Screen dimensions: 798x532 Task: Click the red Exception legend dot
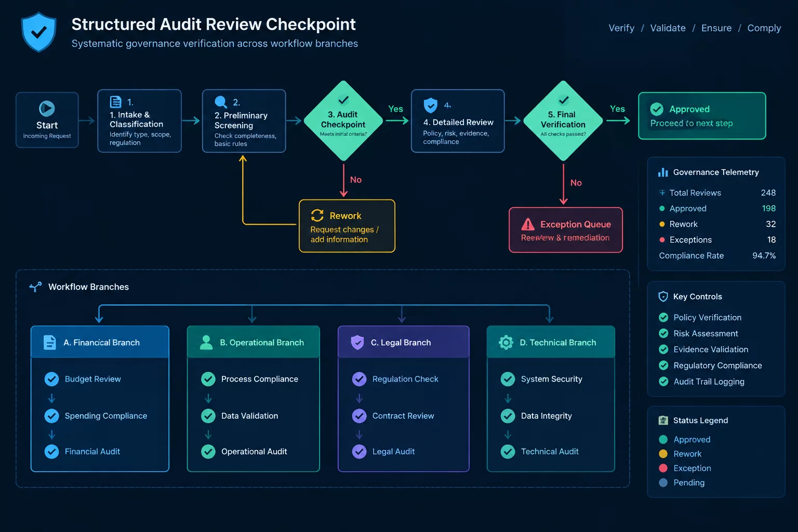(663, 468)
